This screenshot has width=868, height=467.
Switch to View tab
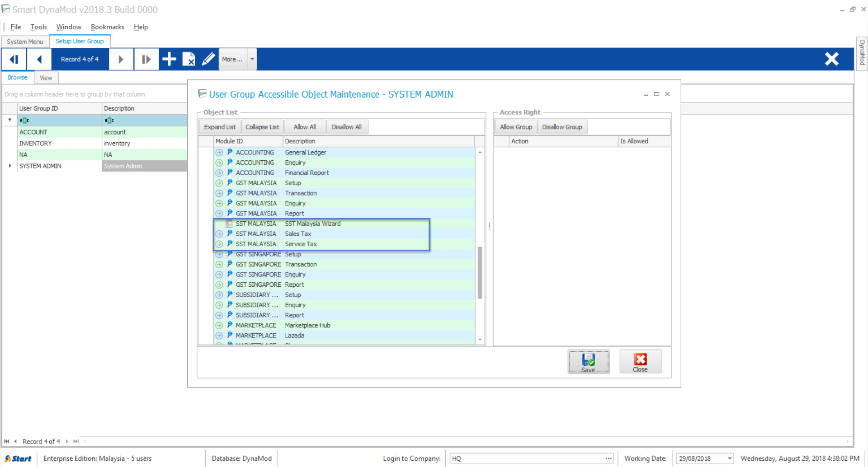coord(46,78)
